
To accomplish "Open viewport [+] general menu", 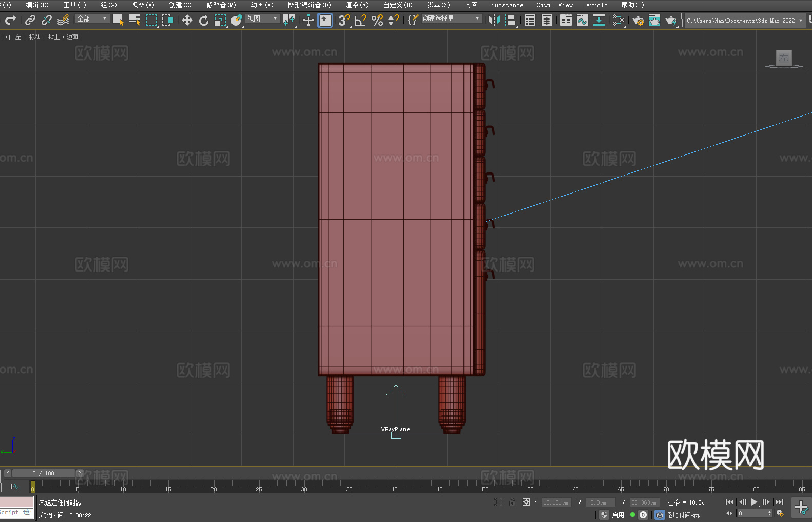I will 6,37.
